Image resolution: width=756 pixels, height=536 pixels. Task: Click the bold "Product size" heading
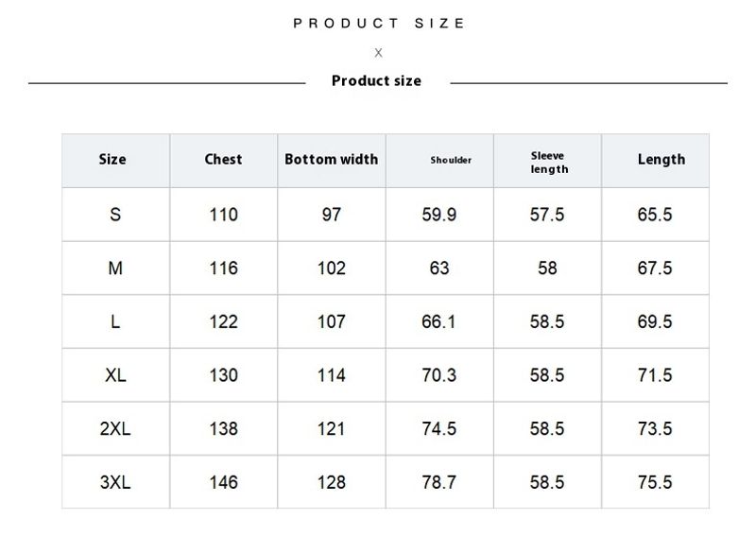(376, 81)
